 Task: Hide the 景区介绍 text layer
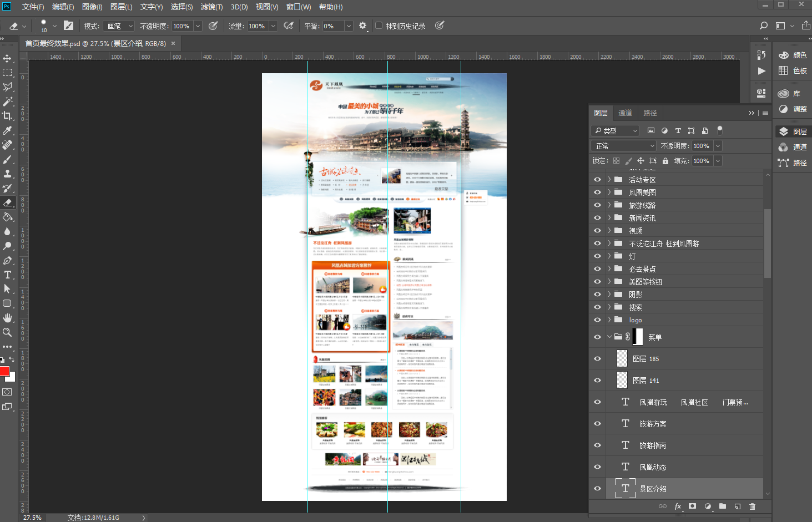point(597,489)
